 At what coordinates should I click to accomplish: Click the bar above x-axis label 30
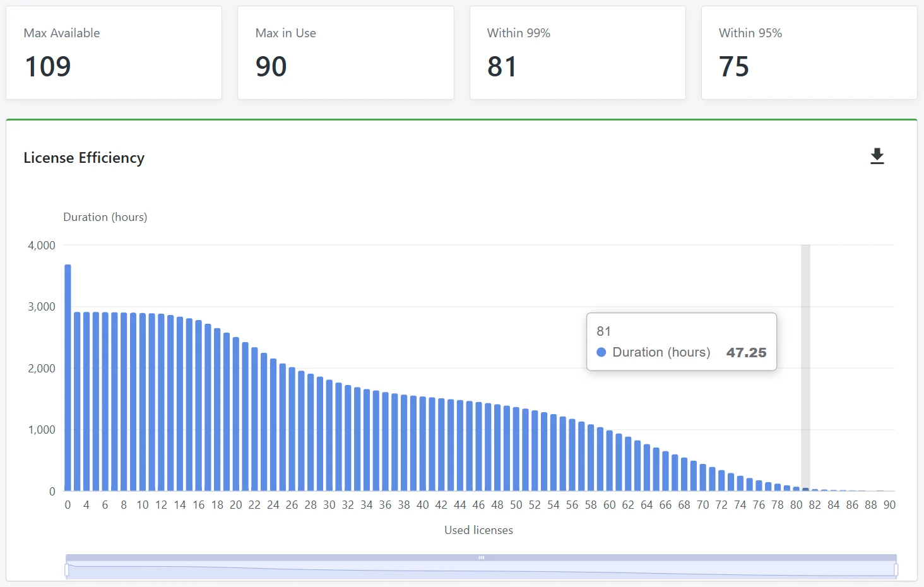[x=329, y=436]
